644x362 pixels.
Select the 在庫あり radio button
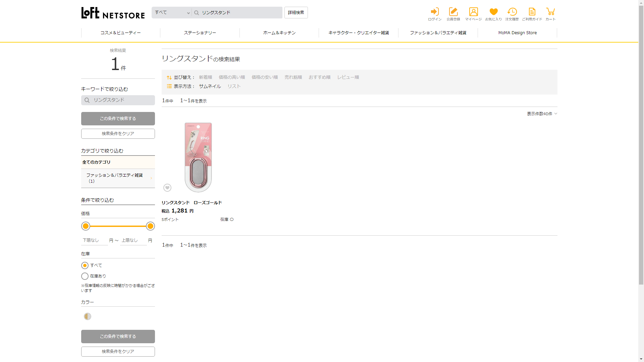tap(85, 276)
